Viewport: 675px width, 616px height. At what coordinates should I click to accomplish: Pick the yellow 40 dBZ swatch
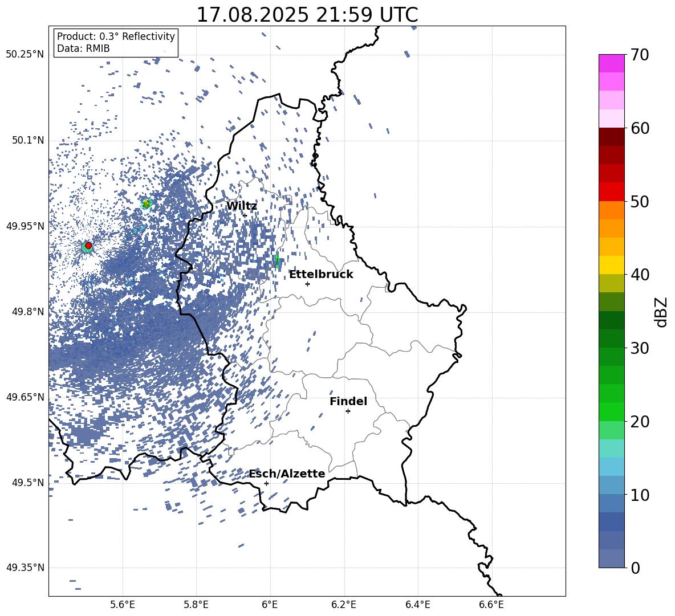pos(611,265)
